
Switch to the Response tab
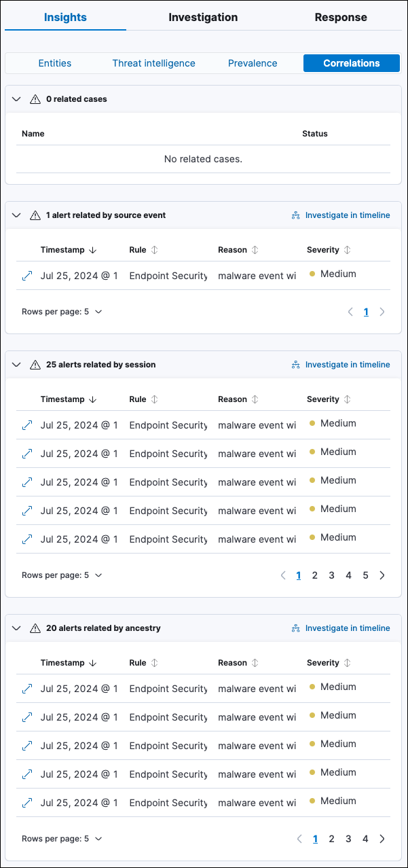tap(341, 18)
